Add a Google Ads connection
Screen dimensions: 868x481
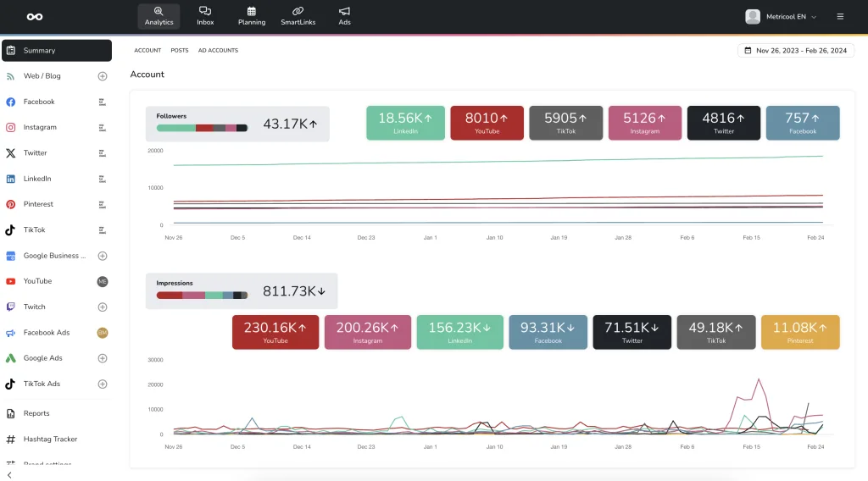click(103, 358)
